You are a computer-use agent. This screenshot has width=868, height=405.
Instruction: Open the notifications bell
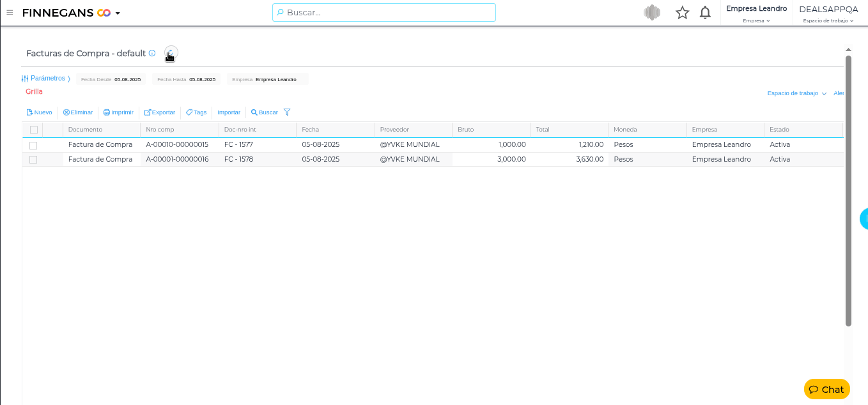tap(705, 13)
